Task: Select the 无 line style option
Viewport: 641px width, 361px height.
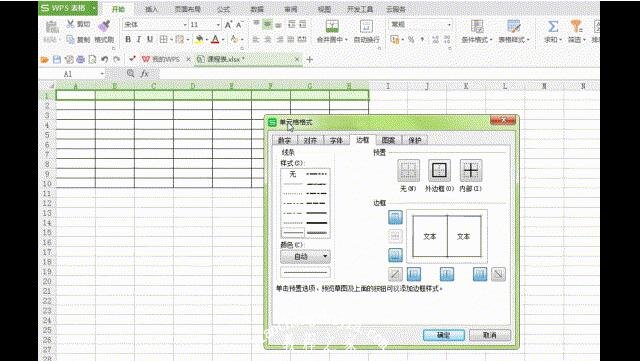Action: pos(293,174)
